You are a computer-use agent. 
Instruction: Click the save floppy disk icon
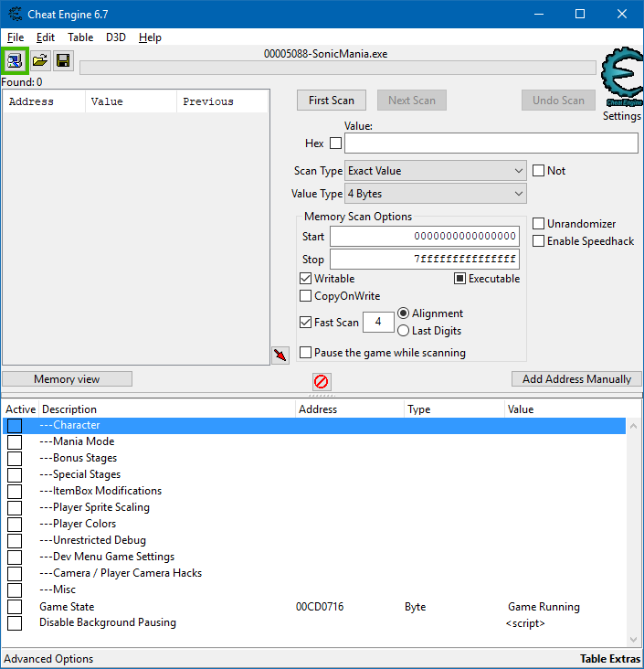63,61
